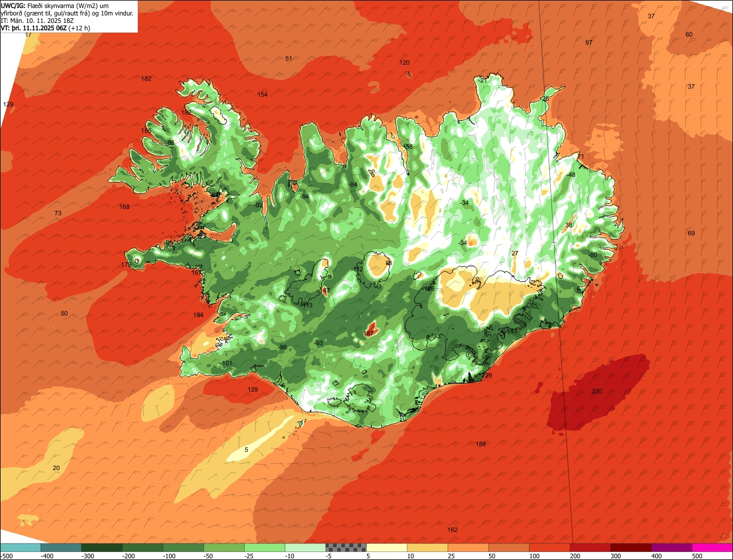Pick the dark maroon 300 to 400 swatch
Image resolution: width=733 pixels, height=560 pixels.
coord(630,547)
